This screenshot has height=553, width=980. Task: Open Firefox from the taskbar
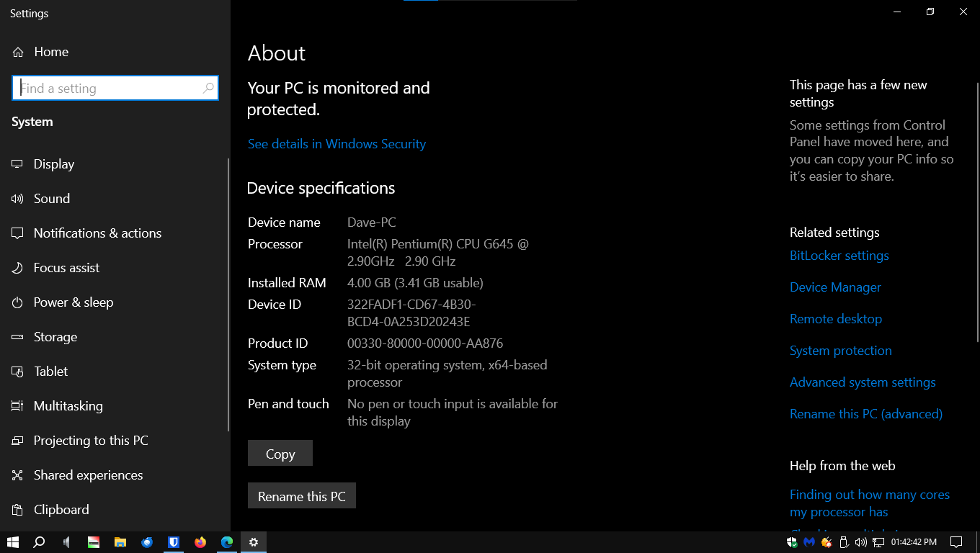[x=200, y=542]
